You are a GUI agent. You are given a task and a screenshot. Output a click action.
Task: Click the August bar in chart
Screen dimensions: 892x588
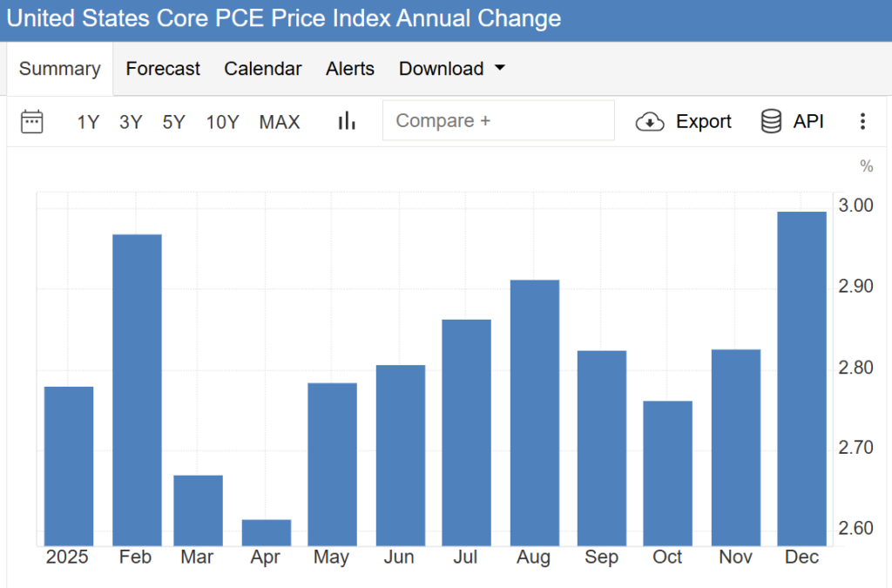(x=535, y=412)
